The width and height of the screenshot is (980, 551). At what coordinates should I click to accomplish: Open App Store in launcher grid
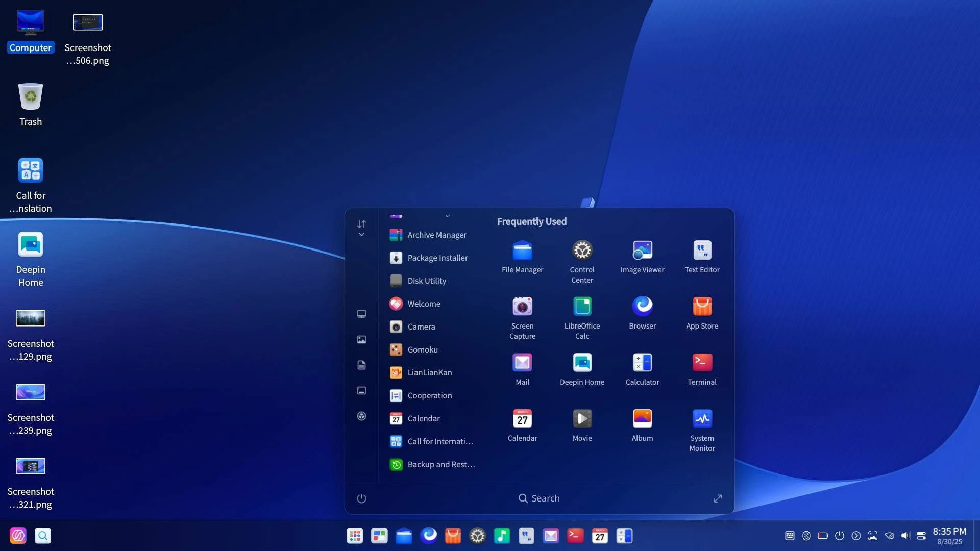(x=702, y=313)
